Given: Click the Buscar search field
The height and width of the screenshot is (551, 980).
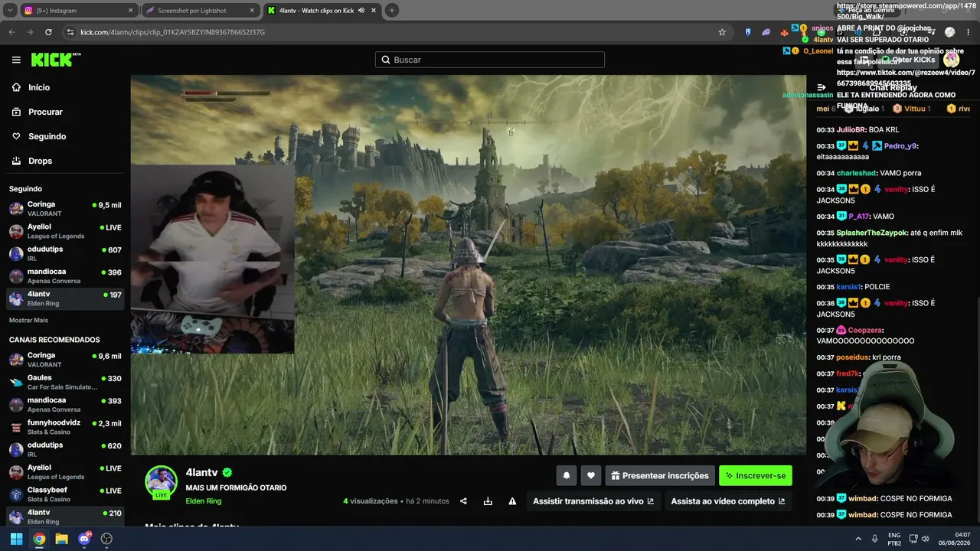Looking at the screenshot, I should [x=490, y=60].
